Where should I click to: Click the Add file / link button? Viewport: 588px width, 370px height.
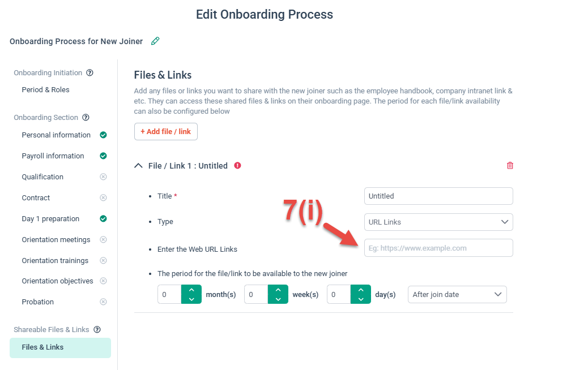(165, 131)
